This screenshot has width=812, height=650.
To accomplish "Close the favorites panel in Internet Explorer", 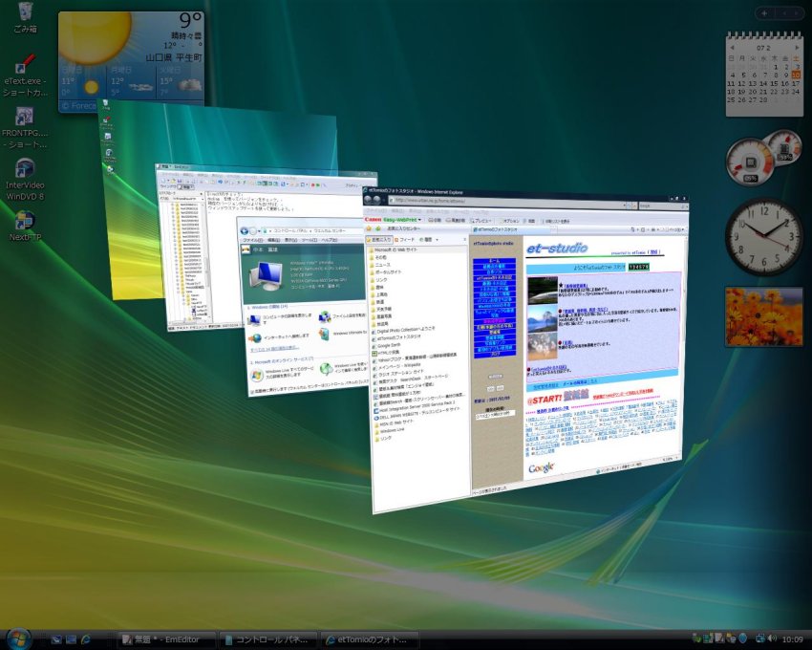I will (464, 240).
